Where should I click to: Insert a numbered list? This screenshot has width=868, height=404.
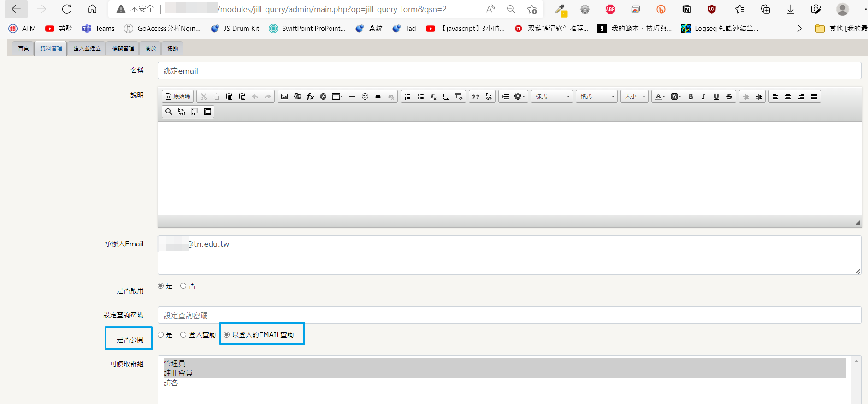407,96
